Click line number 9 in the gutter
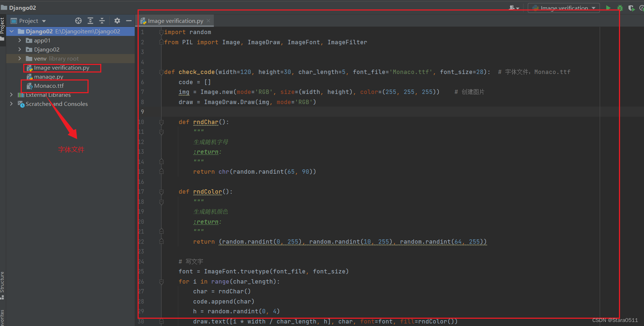Screen dimensions: 644x326 (142, 112)
